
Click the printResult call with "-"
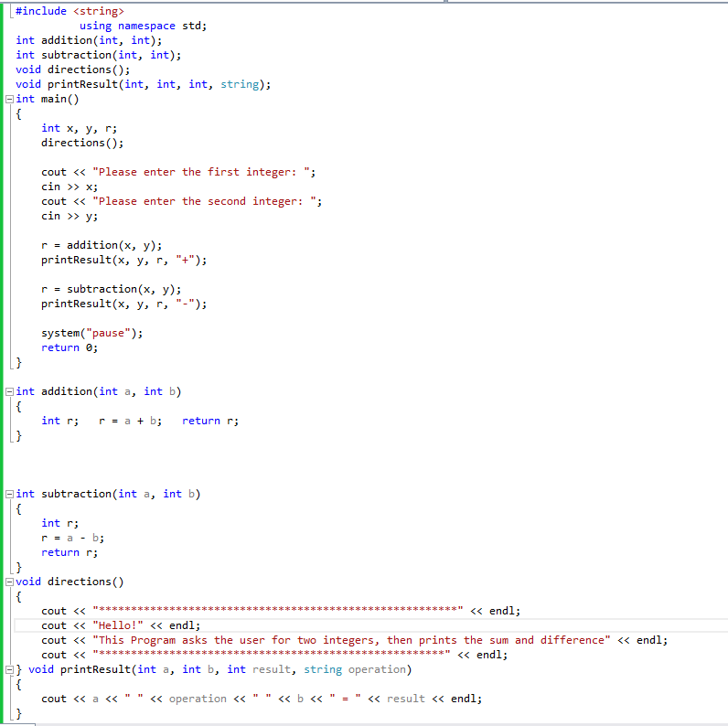pos(124,304)
